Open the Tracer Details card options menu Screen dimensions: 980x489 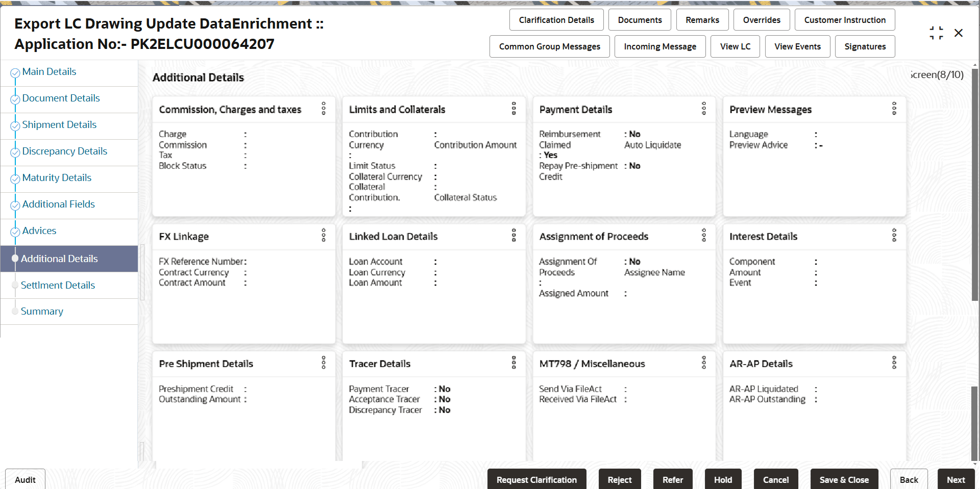click(x=514, y=363)
